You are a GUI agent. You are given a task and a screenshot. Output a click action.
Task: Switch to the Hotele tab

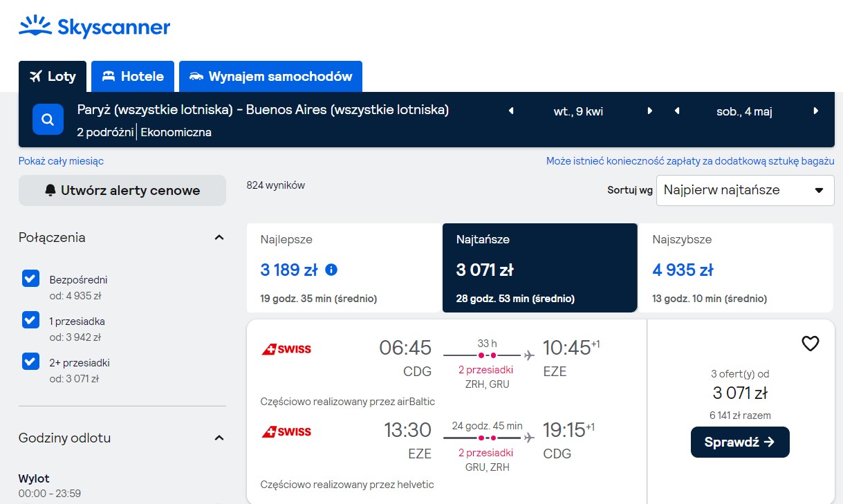pyautogui.click(x=133, y=77)
